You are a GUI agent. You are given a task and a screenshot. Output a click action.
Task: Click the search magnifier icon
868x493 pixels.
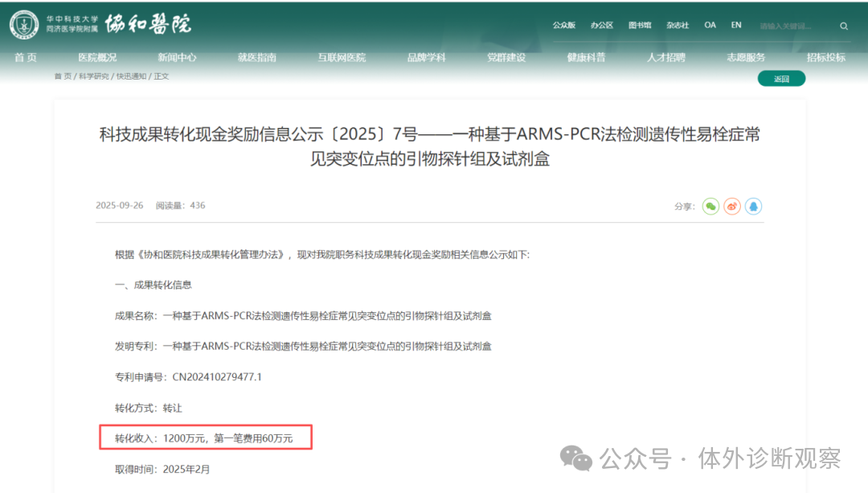pos(844,26)
